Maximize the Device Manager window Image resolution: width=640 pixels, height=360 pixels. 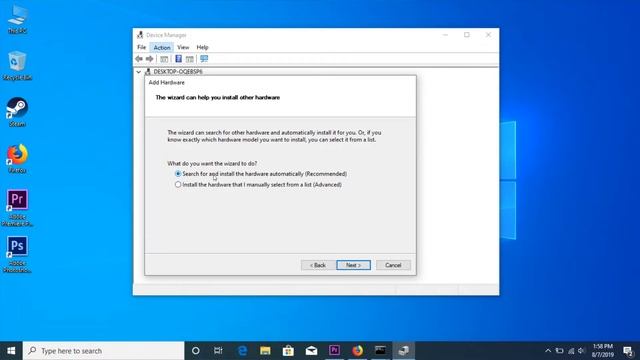tap(467, 35)
